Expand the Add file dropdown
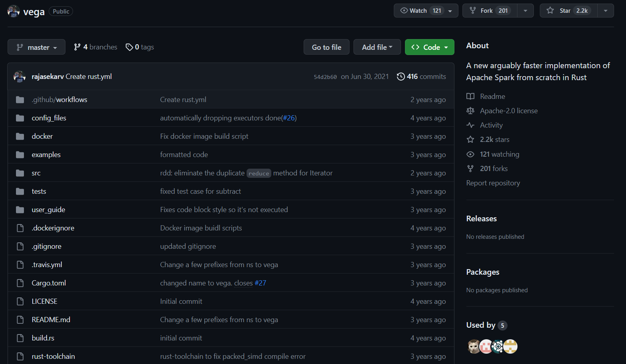Image resolution: width=626 pixels, height=364 pixels. pos(377,47)
